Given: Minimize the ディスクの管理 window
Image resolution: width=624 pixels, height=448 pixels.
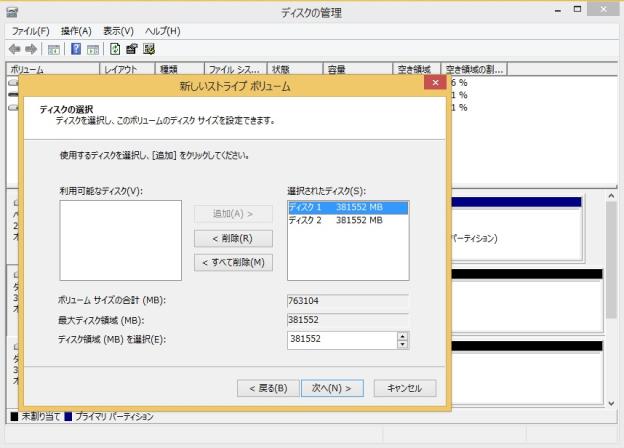Looking at the screenshot, I should point(558,11).
